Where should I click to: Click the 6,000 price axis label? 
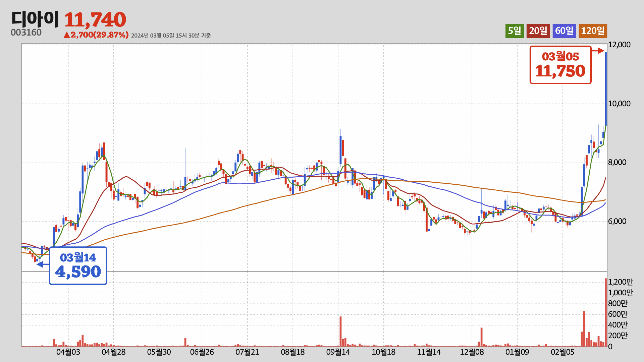pos(617,221)
